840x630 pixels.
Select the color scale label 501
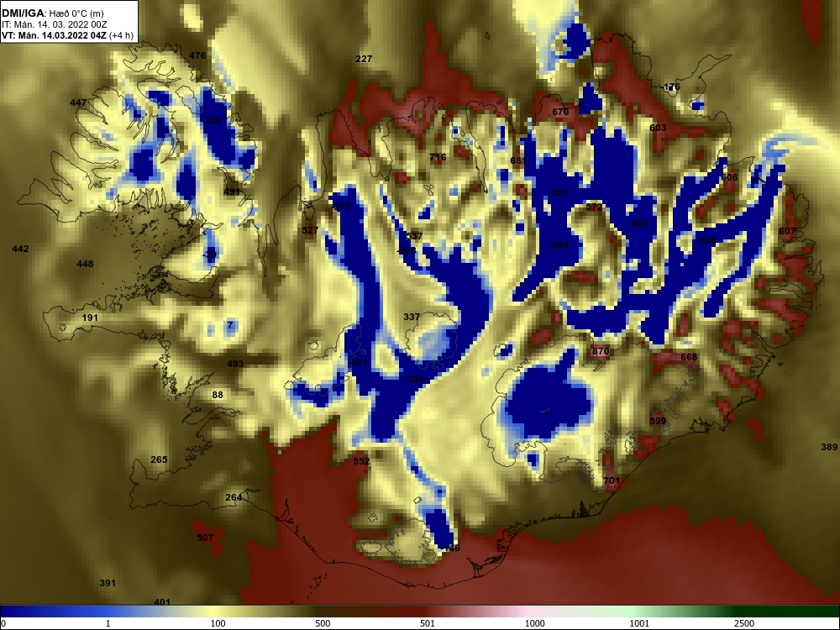[x=428, y=623]
